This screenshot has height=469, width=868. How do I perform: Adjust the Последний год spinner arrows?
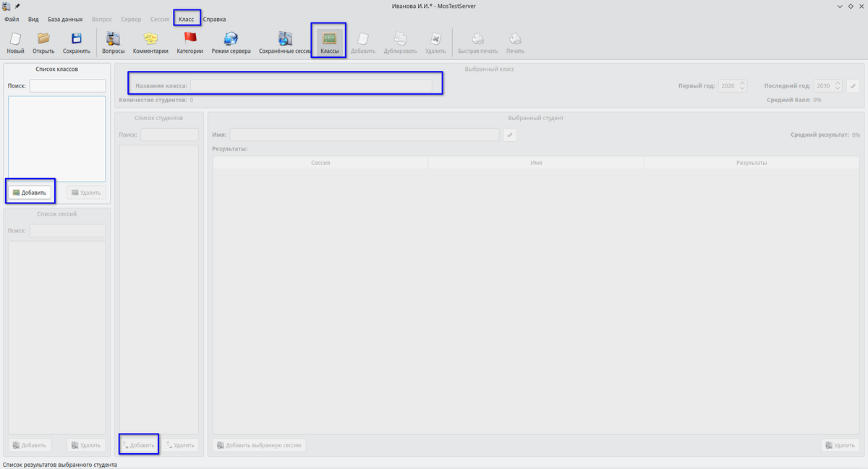point(838,85)
